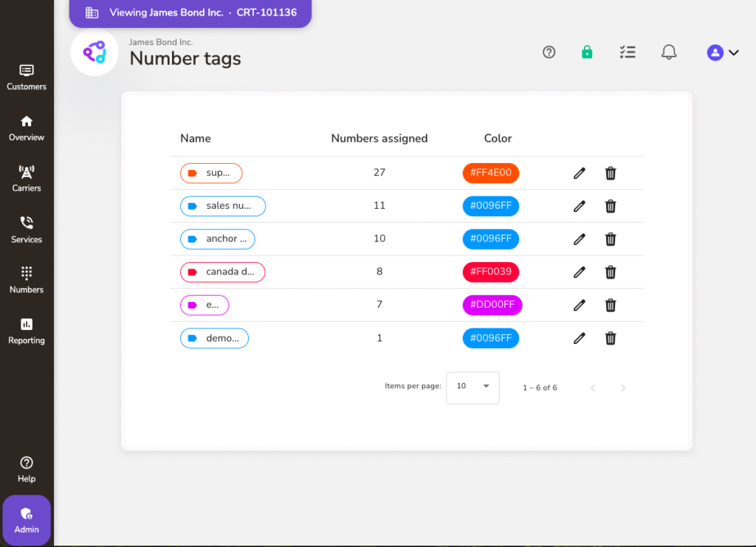Click pencil icon for #FF4E00 tag row
Screen dimensions: 756x547
tap(580, 173)
